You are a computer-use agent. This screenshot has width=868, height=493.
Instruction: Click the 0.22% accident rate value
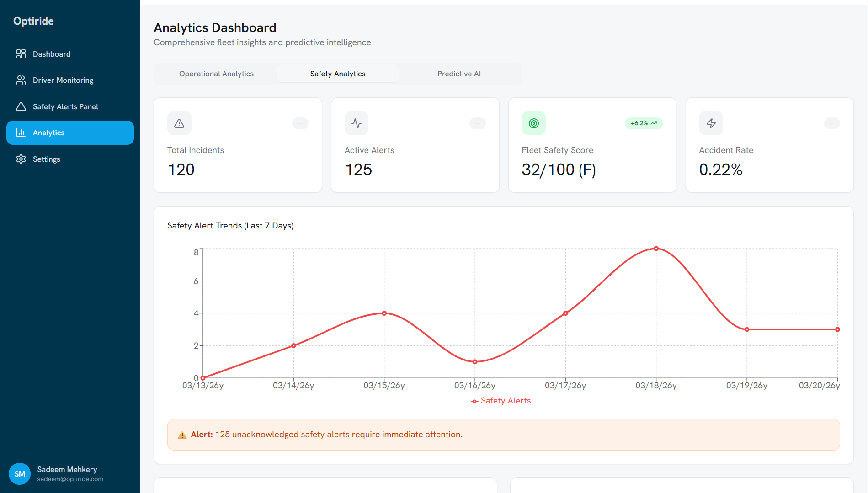tap(721, 170)
